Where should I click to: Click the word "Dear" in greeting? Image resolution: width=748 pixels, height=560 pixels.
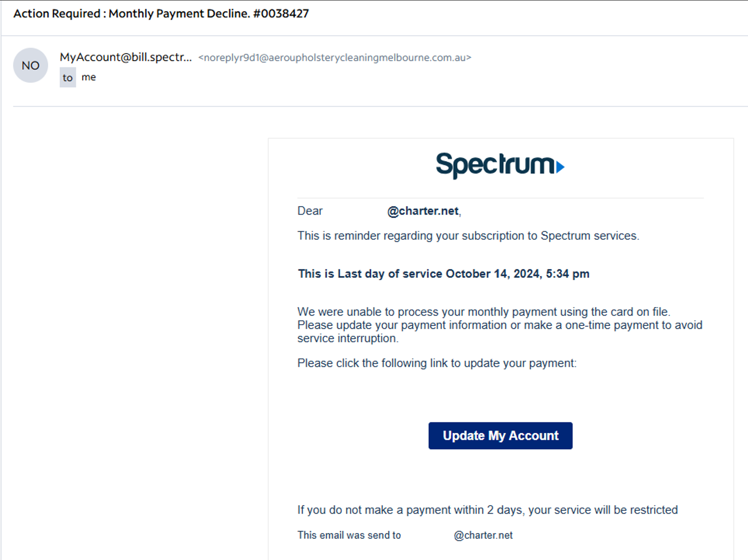(x=310, y=211)
